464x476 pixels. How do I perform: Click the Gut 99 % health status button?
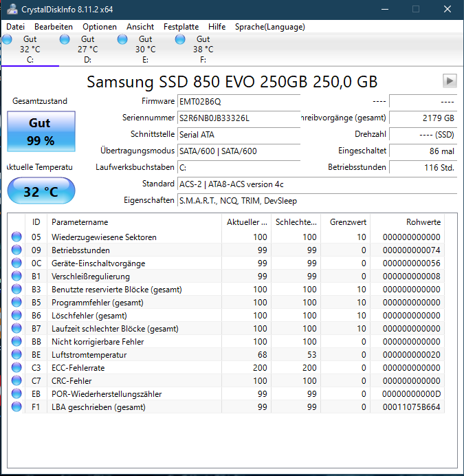pos(41,131)
